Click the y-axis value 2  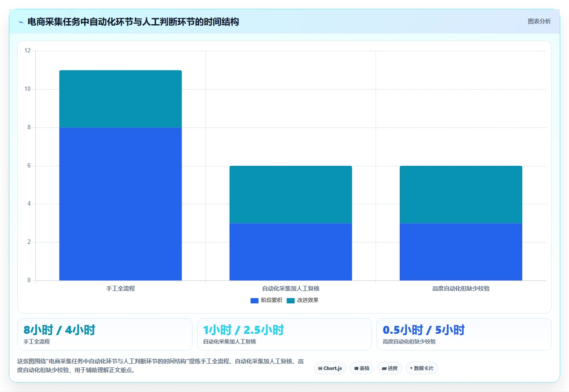29,242
